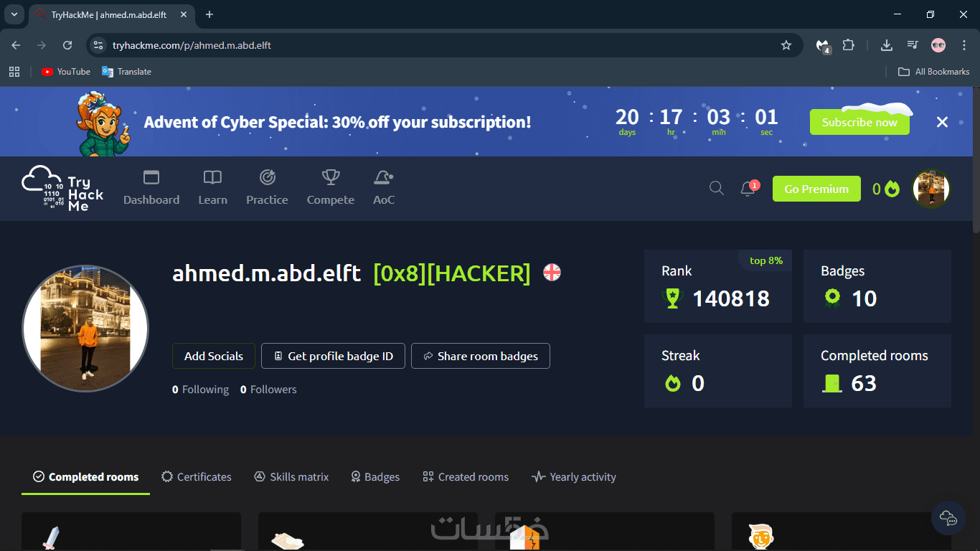Open the Extensions puzzle icon
The height and width of the screenshot is (551, 980).
pyautogui.click(x=848, y=45)
